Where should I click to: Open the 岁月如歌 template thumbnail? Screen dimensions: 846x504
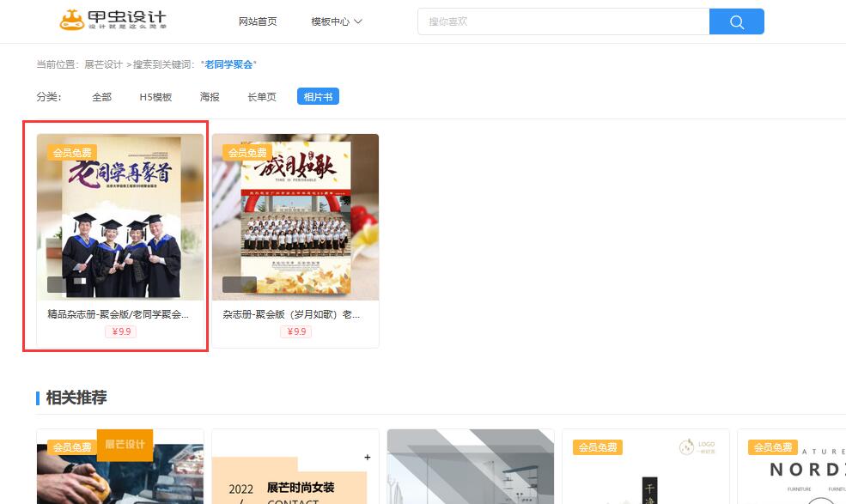[295, 217]
